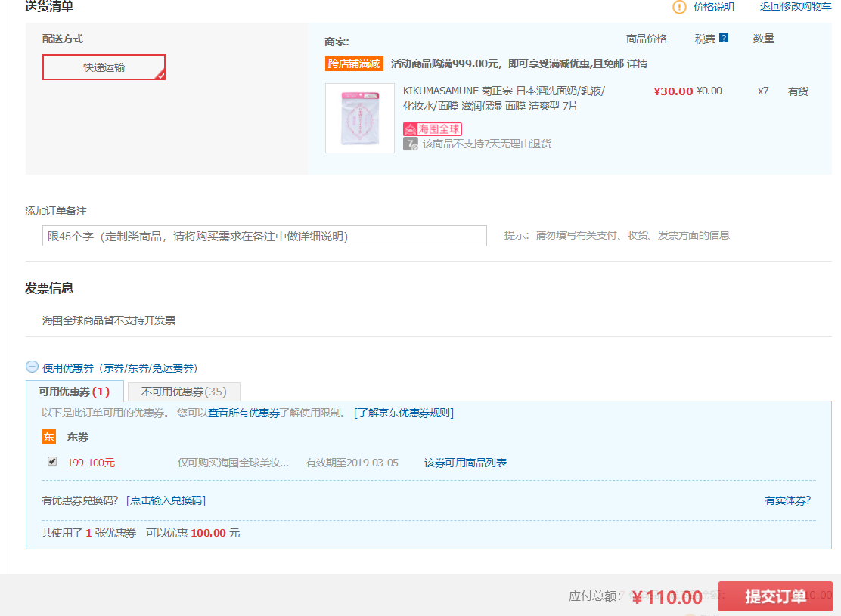The width and height of the screenshot is (841, 616).
Task: Open promotion 详情 details link
Action: (x=638, y=63)
